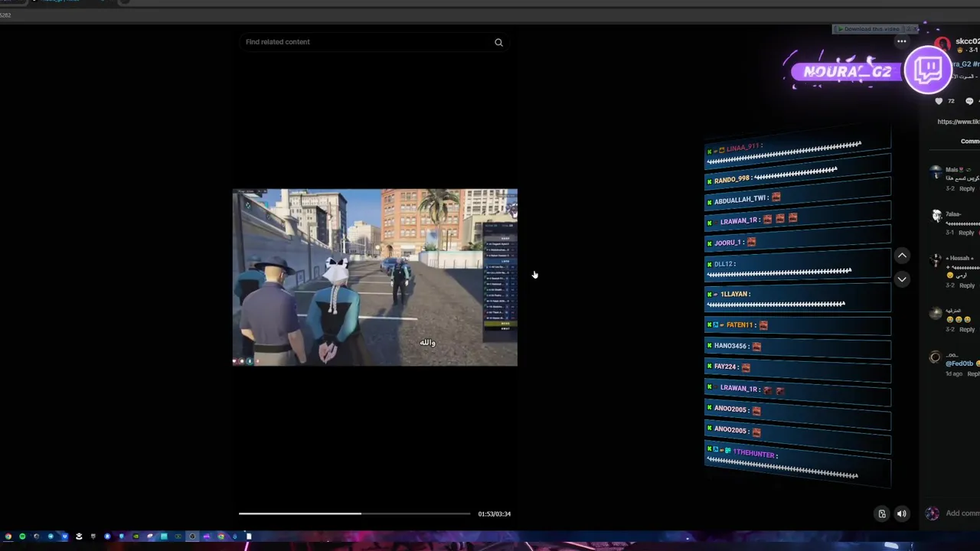The image size is (980, 551).
Task: Open the white document icon in taskbar
Action: tap(249, 536)
